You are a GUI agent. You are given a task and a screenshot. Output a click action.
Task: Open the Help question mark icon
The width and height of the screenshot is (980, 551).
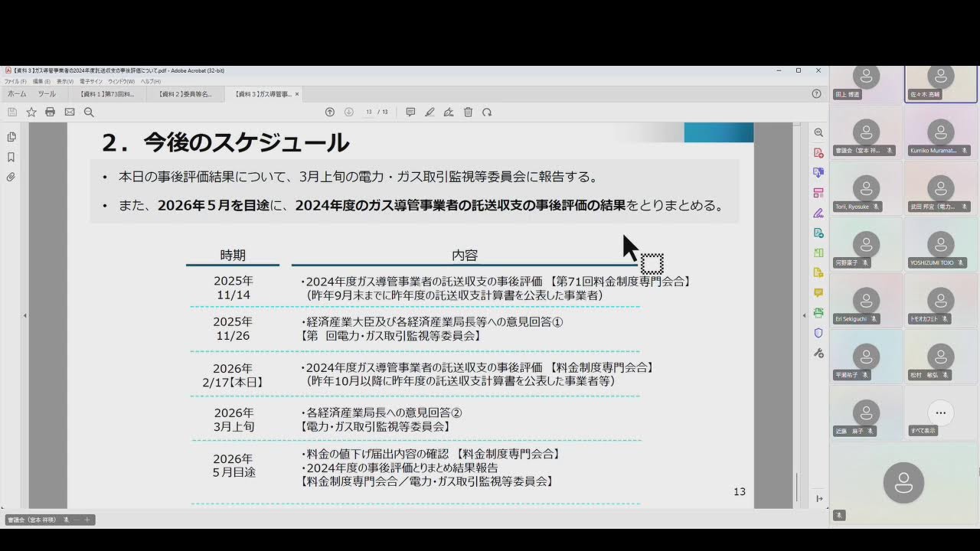pos(816,93)
